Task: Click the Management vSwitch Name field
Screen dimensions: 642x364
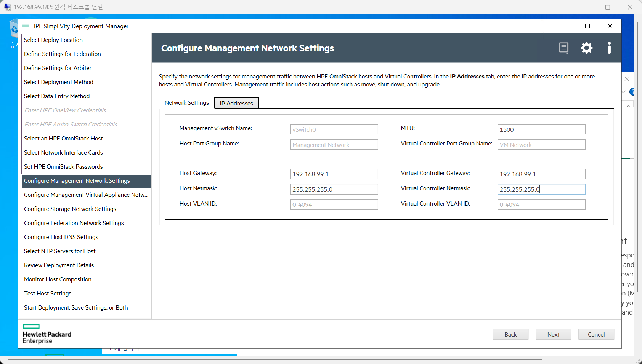Action: pos(334,129)
